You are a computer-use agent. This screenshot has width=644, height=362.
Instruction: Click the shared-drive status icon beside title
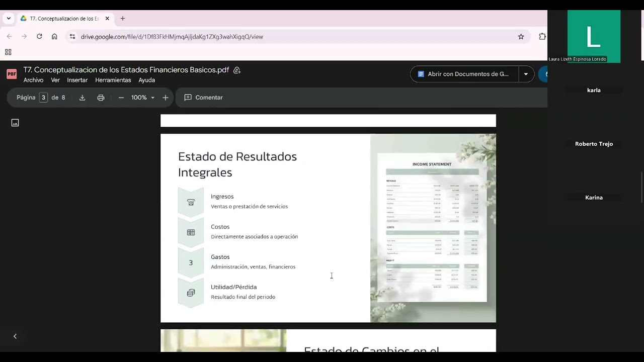point(237,70)
